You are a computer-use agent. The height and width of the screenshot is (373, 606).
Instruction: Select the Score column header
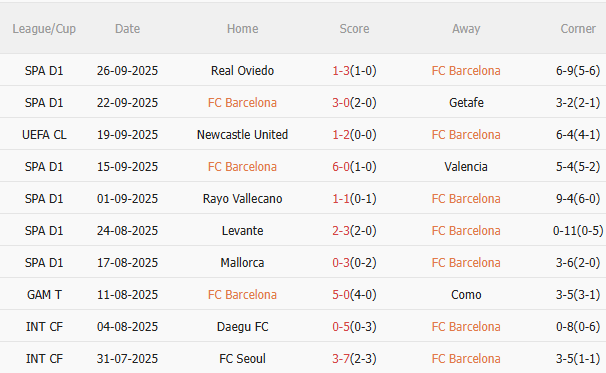354,29
